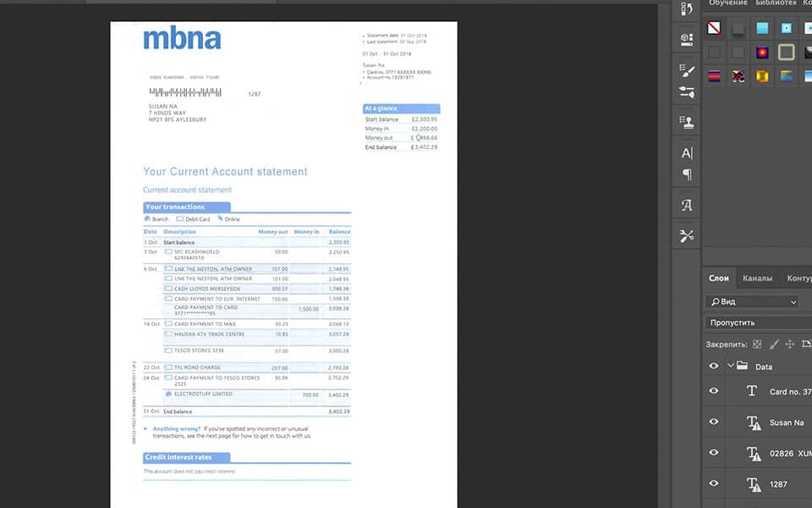Open the History panel icon

point(687,8)
